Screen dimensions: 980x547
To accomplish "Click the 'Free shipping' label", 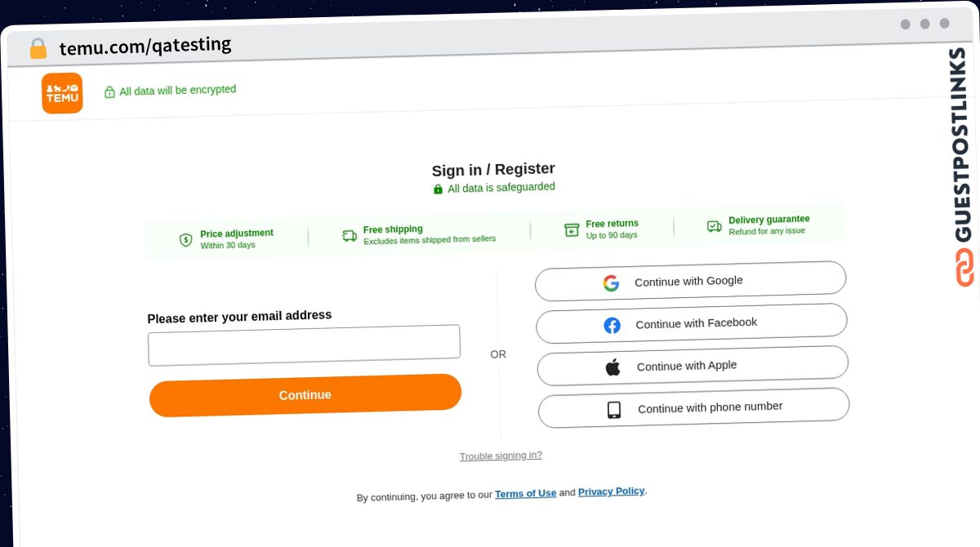I will tap(393, 229).
